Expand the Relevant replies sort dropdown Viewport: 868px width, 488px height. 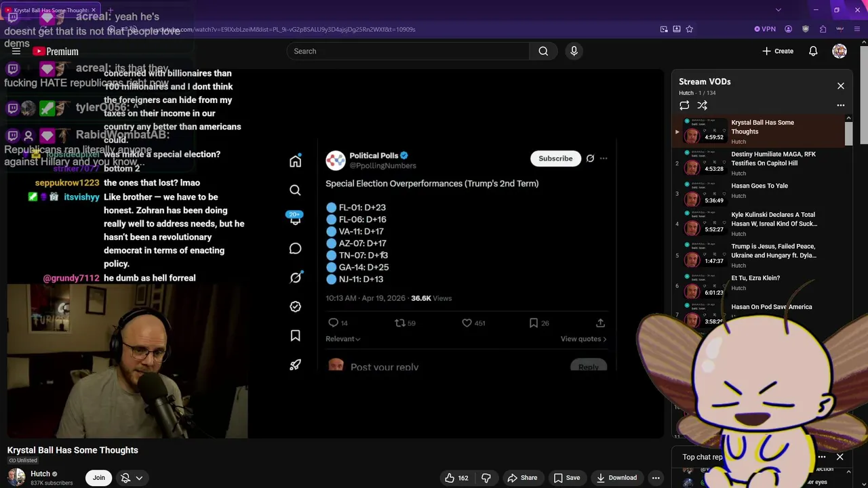click(x=343, y=339)
